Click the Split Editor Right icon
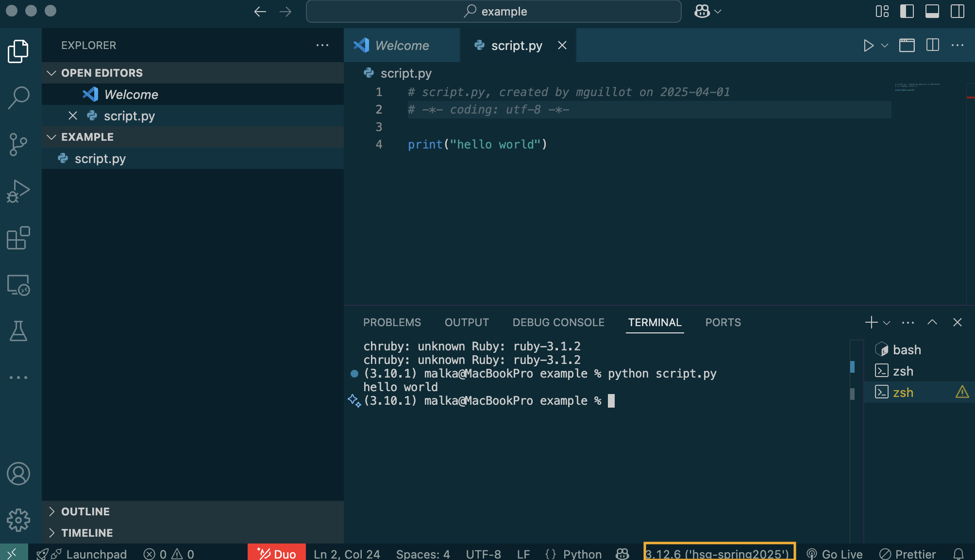Viewport: 975px width, 560px height. (x=932, y=46)
